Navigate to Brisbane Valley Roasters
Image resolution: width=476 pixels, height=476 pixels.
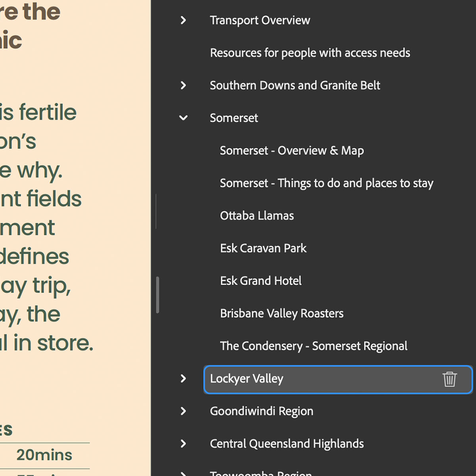tap(282, 313)
